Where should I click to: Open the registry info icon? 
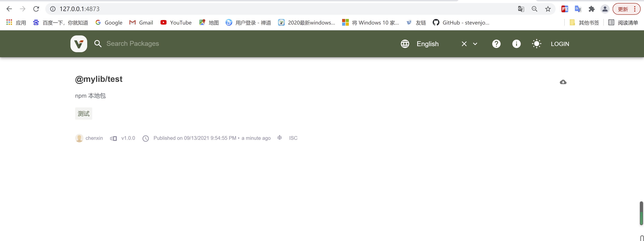516,44
